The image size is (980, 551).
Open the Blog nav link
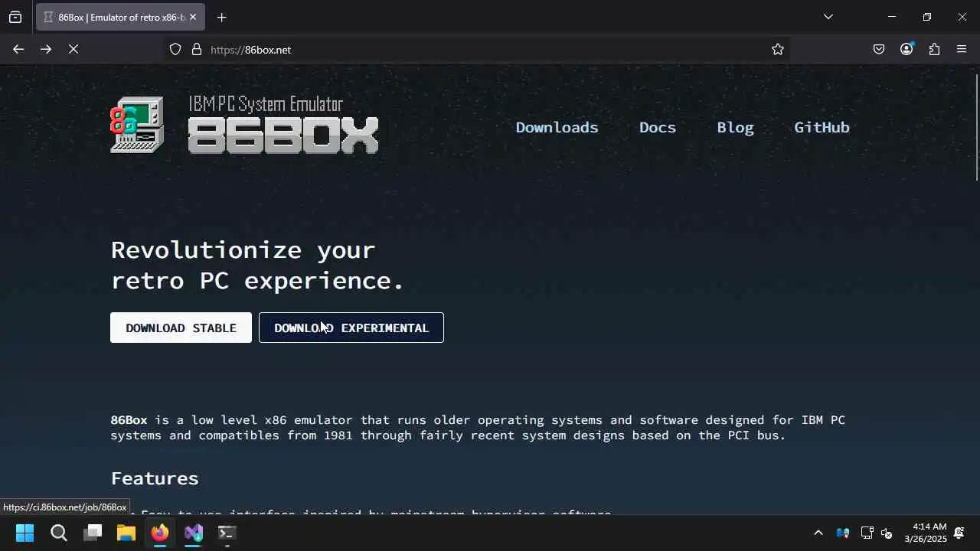pos(735,127)
